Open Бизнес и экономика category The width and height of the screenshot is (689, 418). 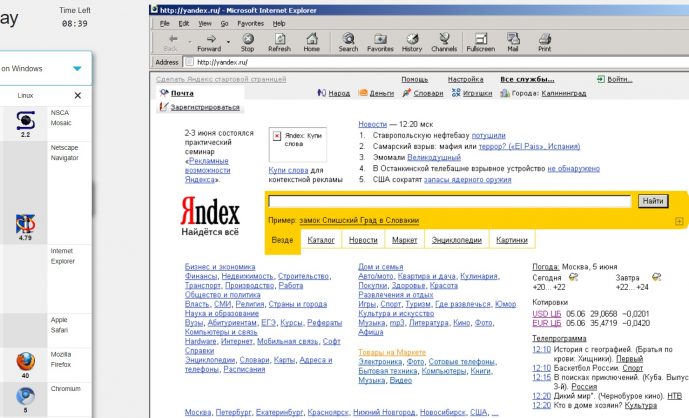pyautogui.click(x=220, y=267)
